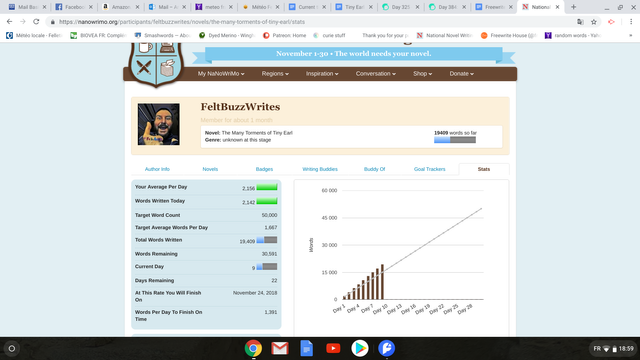Click the green Words Written Today bar

coord(267,201)
